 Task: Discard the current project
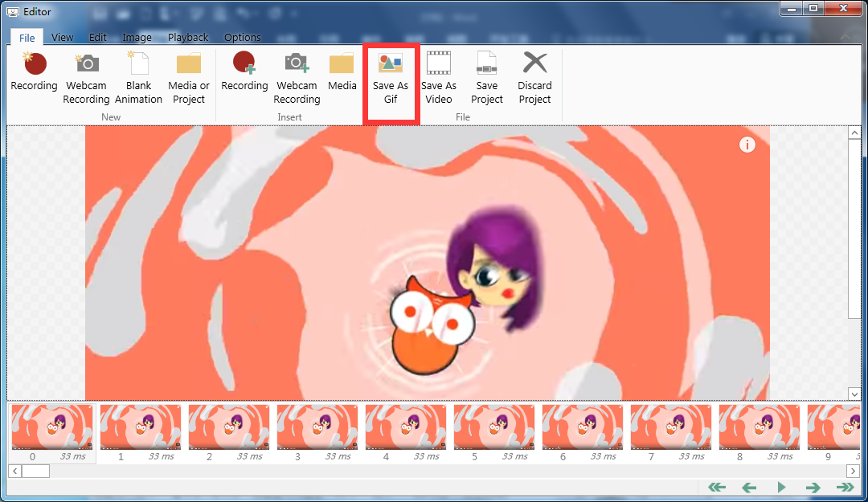click(534, 64)
